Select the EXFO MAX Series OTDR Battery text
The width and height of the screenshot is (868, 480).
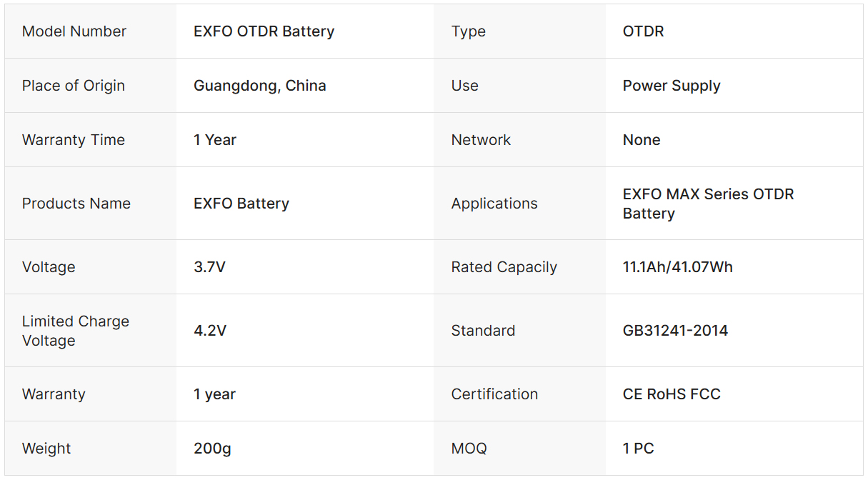click(x=708, y=204)
